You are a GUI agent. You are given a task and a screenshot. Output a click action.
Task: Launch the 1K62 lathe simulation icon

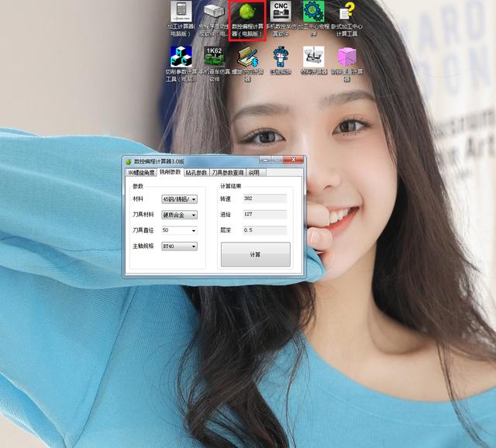click(214, 57)
